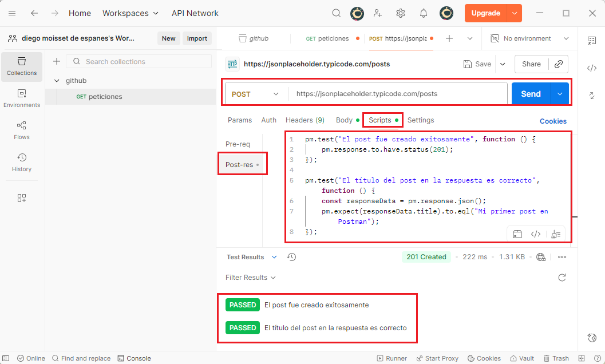Click the Search collections field

(x=143, y=61)
